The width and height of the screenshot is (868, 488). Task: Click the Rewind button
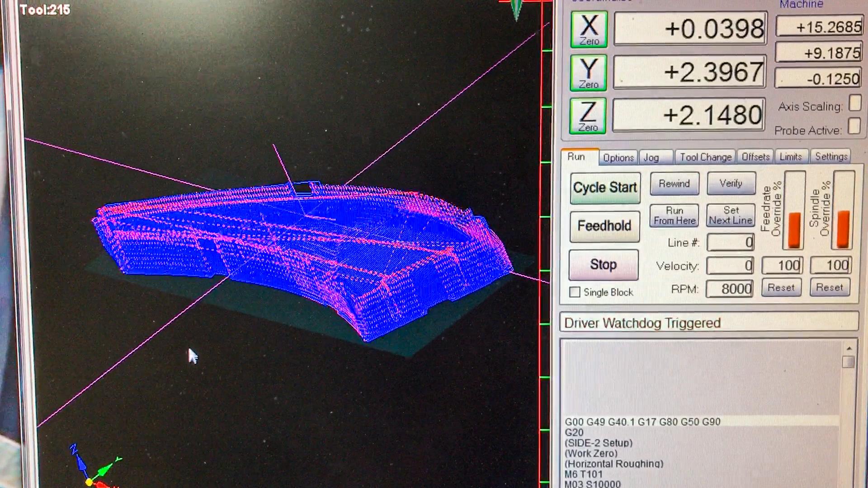tap(674, 184)
